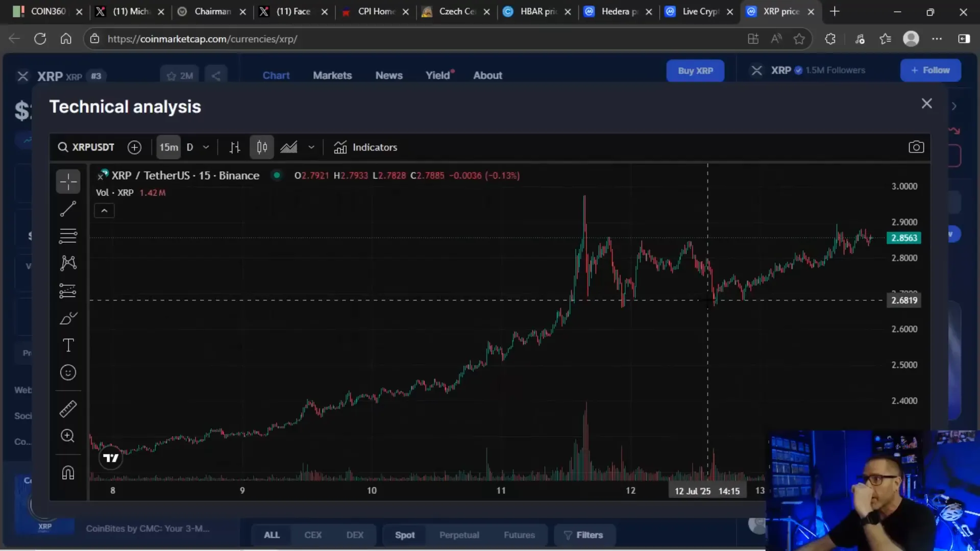The image size is (980, 551).
Task: Take a chart snapshot with camera icon
Action: tap(916, 147)
